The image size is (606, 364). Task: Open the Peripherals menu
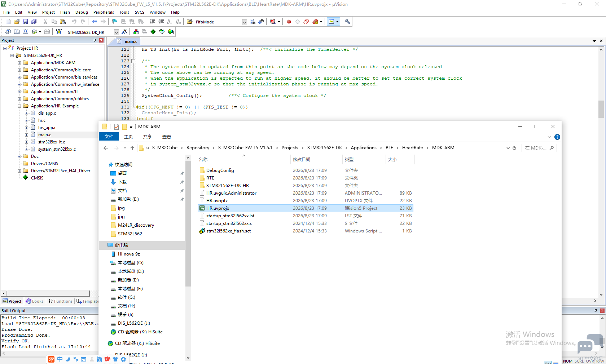(x=104, y=12)
